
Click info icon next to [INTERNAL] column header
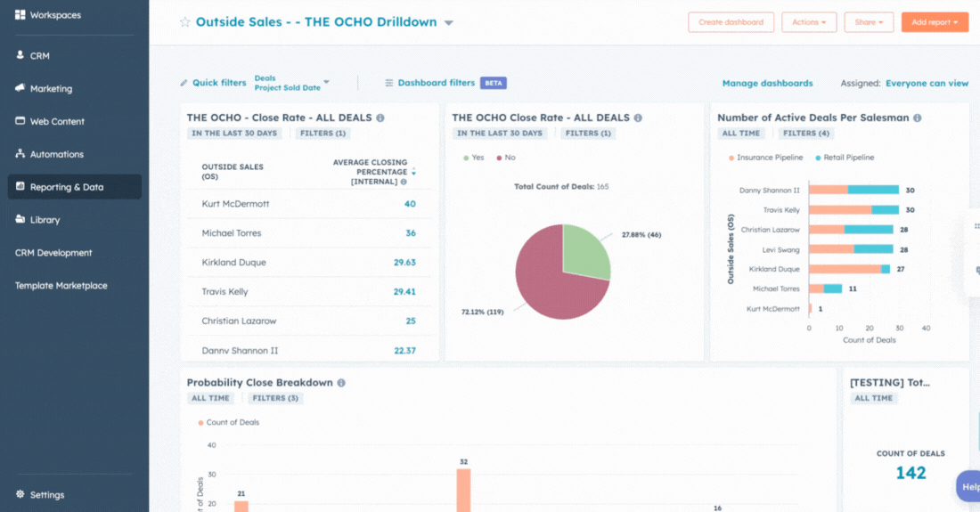coord(404,182)
